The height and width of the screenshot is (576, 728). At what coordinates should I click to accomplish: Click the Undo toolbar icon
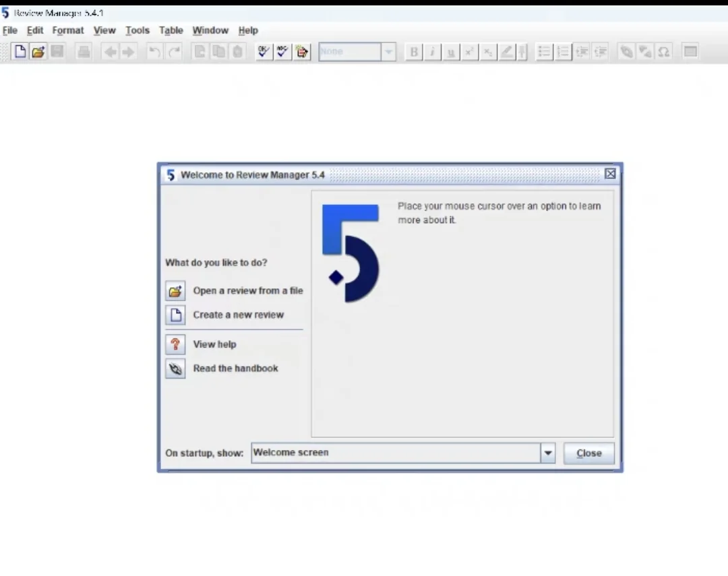154,51
